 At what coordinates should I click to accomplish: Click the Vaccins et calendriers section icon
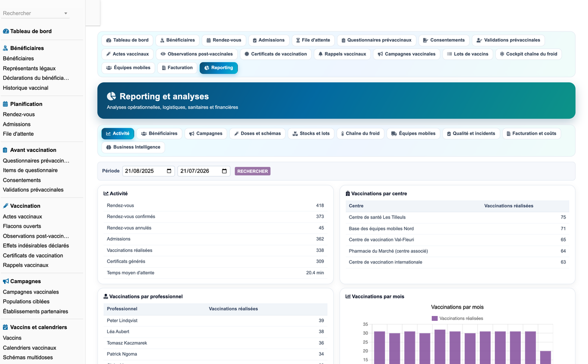click(x=5, y=327)
